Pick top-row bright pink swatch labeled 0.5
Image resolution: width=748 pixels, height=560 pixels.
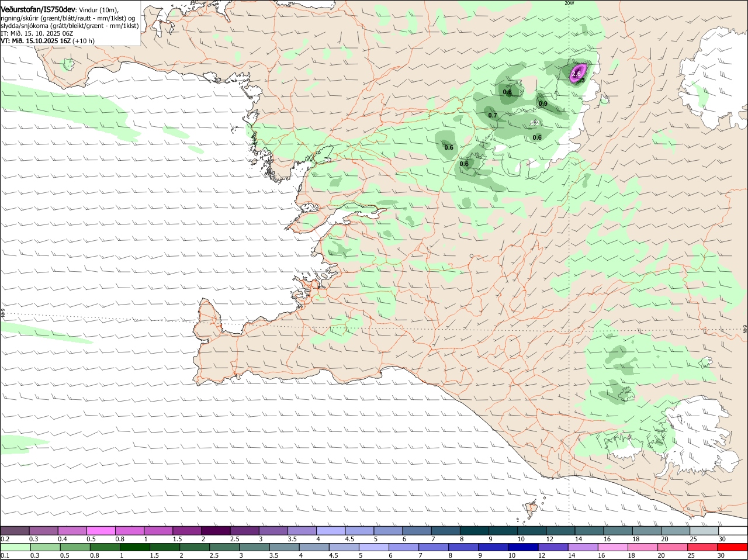click(101, 530)
